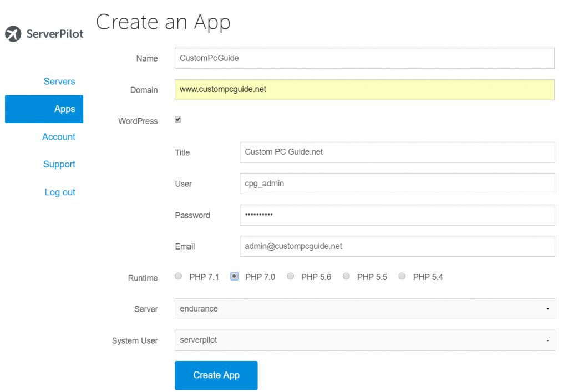Viewport: 568px width, 392px height.
Task: Focus the Name field containing CustomPcGuide
Action: (x=364, y=58)
